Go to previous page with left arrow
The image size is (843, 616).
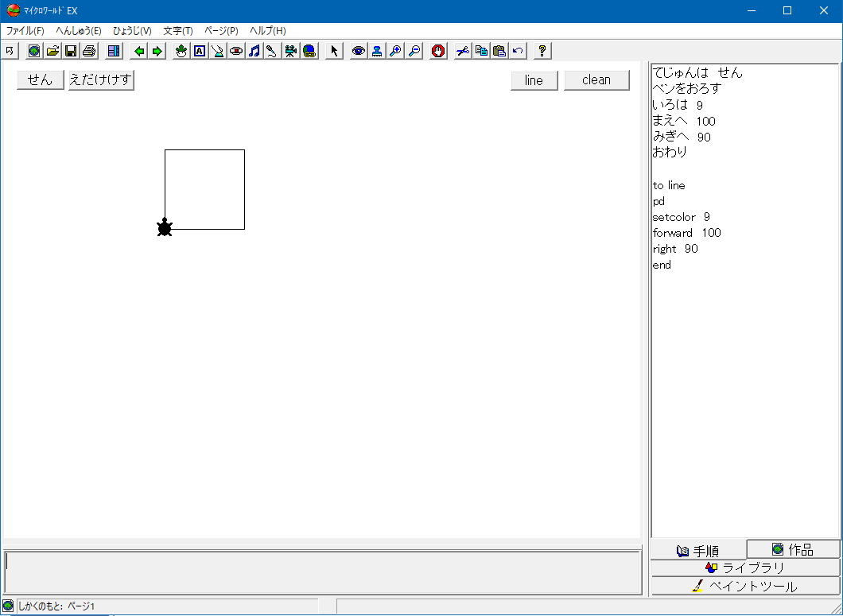coord(139,51)
